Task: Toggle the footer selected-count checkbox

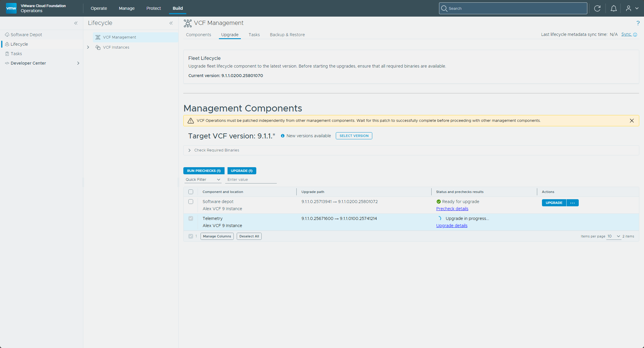Action: coord(191,236)
